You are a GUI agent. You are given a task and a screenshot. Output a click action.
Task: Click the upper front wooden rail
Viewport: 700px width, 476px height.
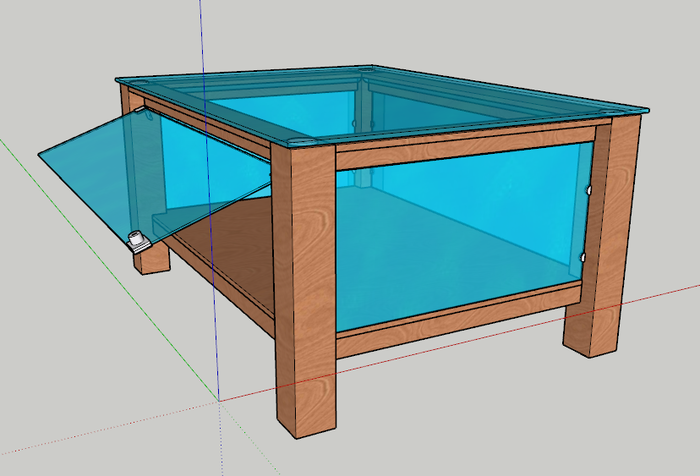pos(460,146)
